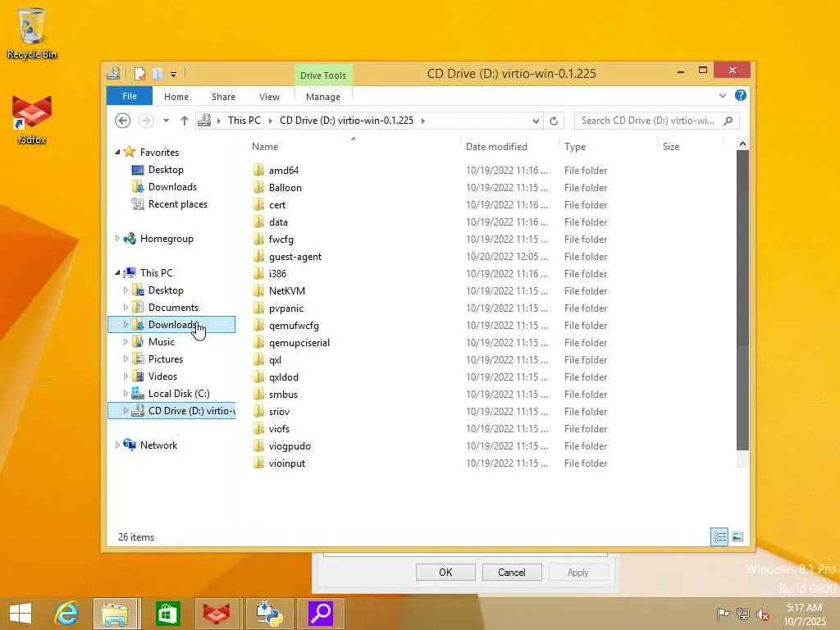This screenshot has width=840, height=630.
Task: Select the Balloon folder icon
Action: pyautogui.click(x=258, y=188)
